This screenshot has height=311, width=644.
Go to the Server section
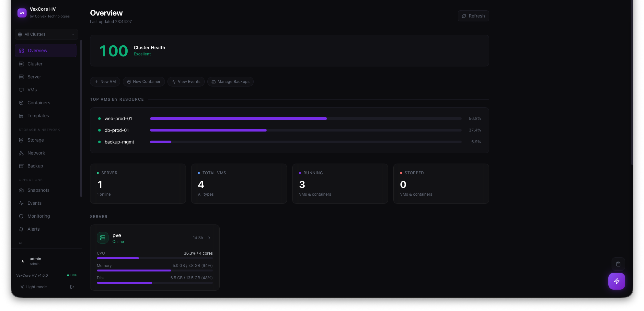[x=46, y=77]
